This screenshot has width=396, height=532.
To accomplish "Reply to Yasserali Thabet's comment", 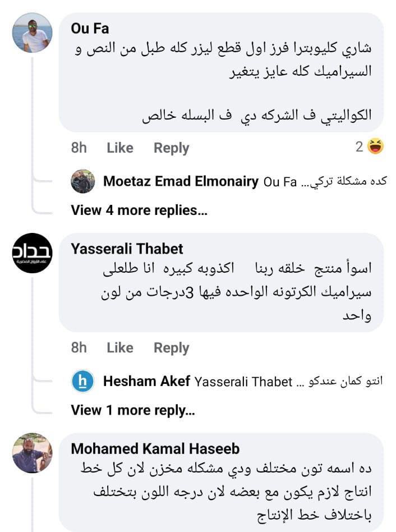I will tap(172, 348).
